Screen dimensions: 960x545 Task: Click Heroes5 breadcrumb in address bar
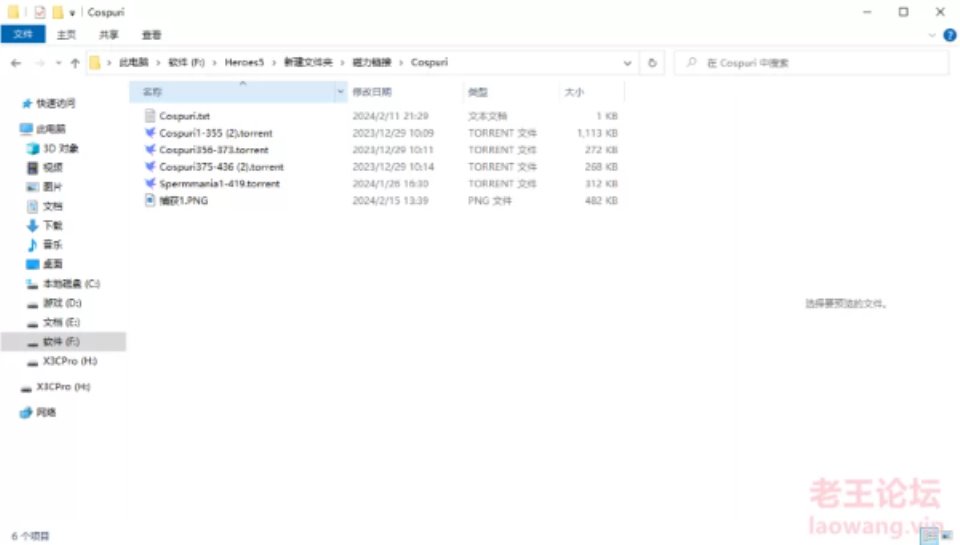244,62
